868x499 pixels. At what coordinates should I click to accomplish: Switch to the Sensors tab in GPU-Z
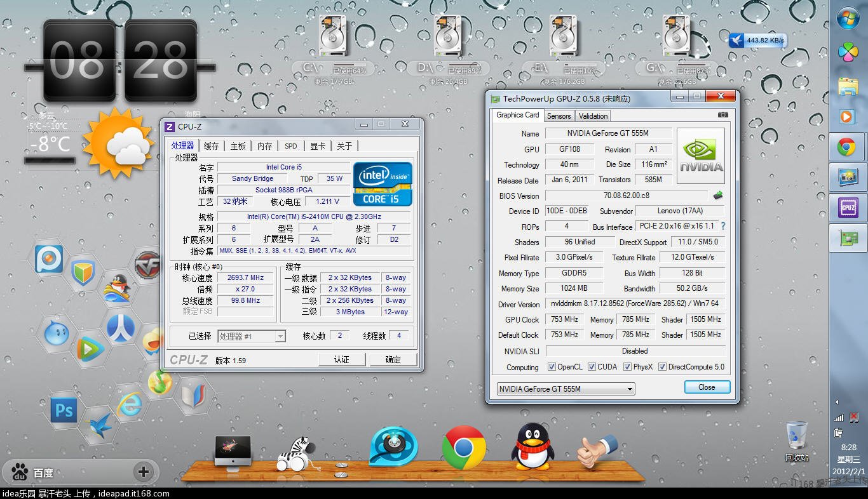pyautogui.click(x=559, y=116)
